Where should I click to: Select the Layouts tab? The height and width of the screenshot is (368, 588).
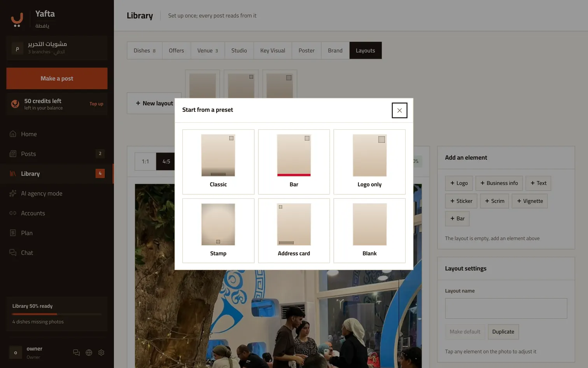coord(366,51)
